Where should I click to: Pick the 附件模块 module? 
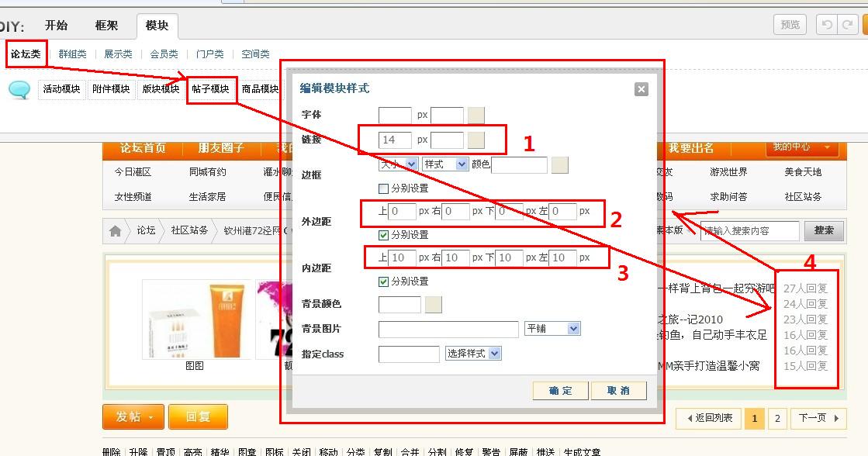tap(111, 89)
